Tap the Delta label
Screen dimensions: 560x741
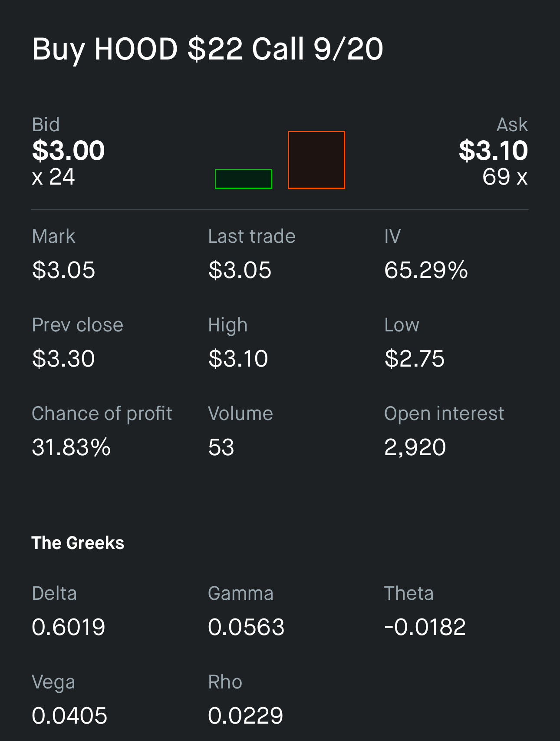coord(54,593)
